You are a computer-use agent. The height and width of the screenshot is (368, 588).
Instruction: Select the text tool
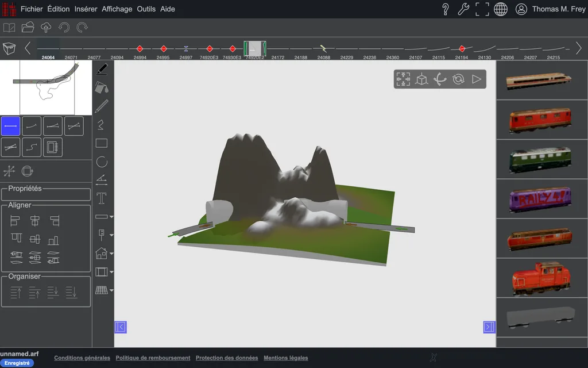click(101, 198)
